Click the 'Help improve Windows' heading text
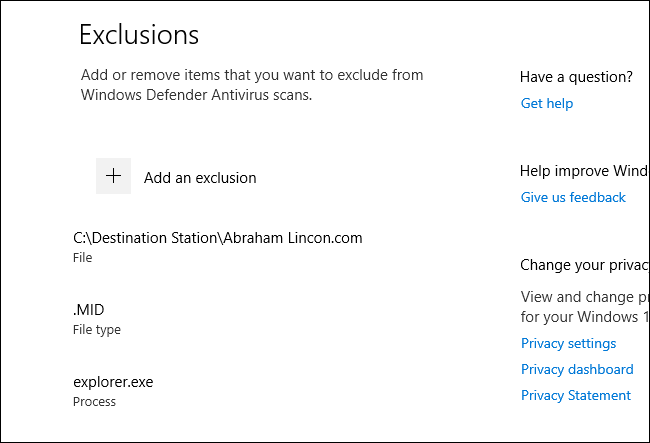650x443 pixels. 584,171
